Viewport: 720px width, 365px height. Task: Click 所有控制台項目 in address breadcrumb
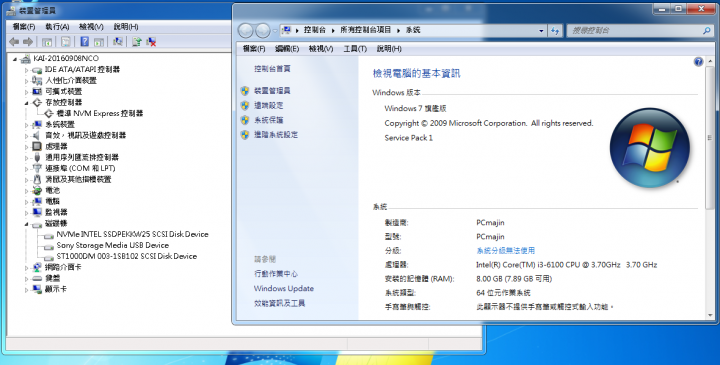click(366, 30)
